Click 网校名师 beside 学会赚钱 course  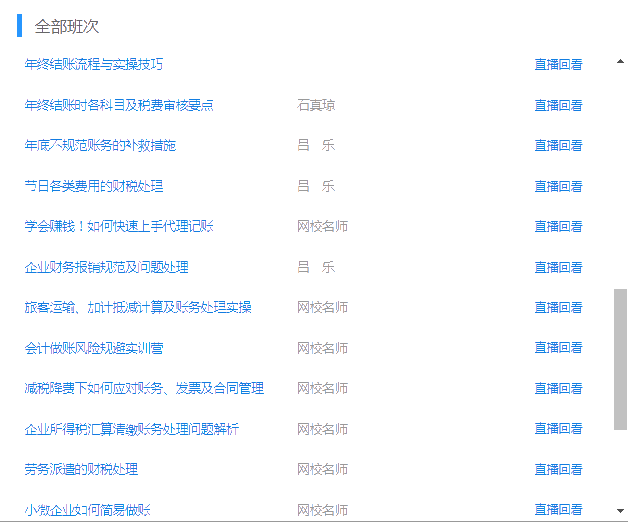tap(322, 226)
